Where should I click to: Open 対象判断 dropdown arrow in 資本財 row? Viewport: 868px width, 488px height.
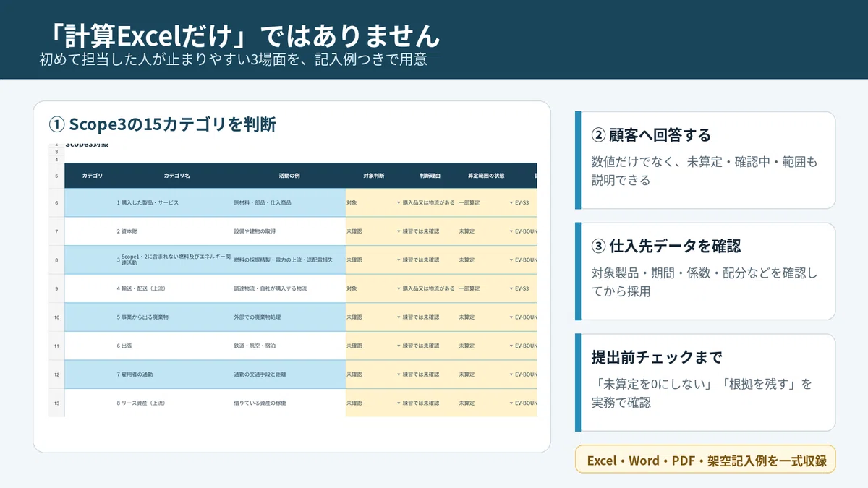399,231
